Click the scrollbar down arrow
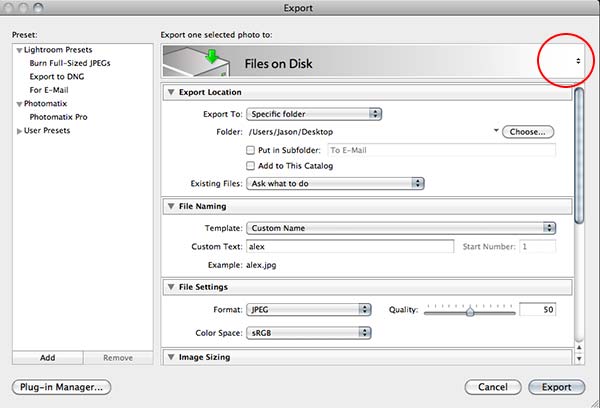 pyautogui.click(x=579, y=359)
